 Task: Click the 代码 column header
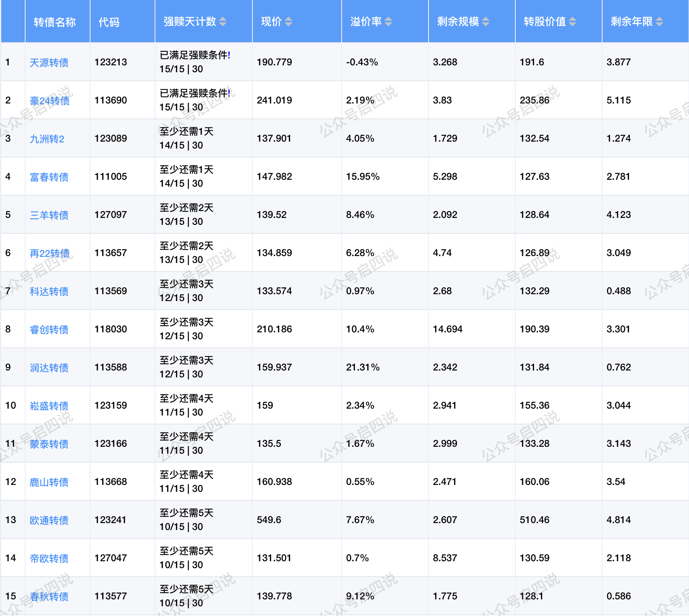coord(109,22)
